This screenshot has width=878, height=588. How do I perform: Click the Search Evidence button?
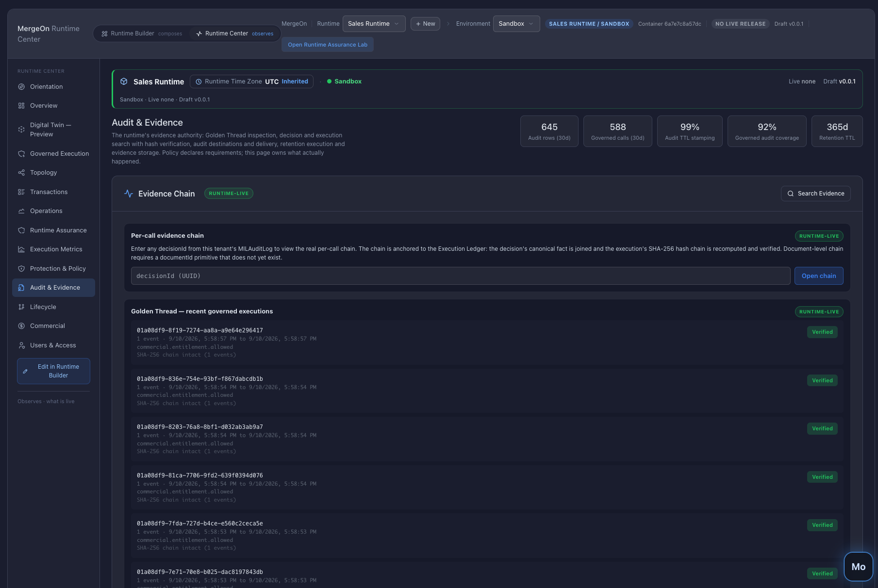pos(815,194)
